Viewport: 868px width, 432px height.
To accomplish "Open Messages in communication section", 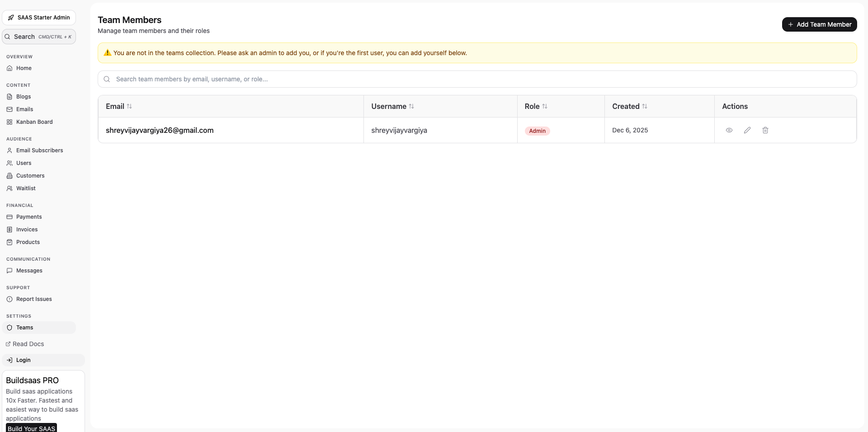I will [39, 271].
